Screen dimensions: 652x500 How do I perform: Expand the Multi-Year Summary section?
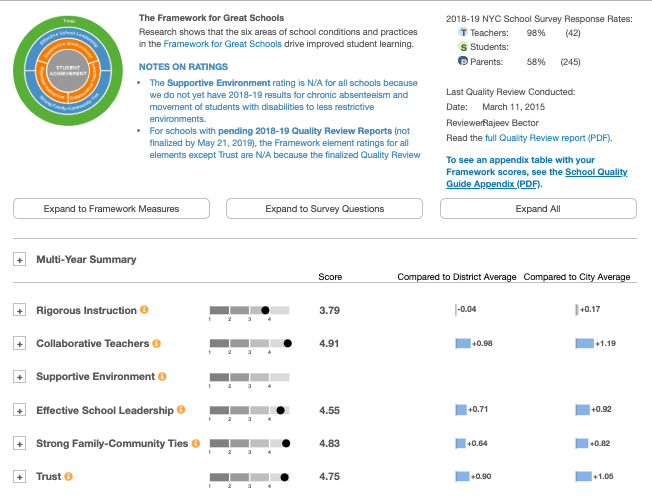(19, 260)
